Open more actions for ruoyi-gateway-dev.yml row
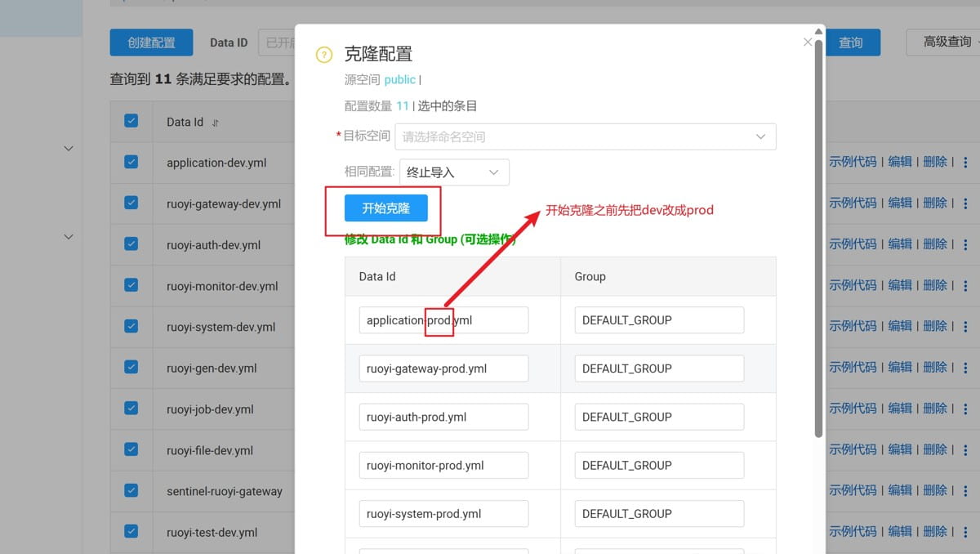980x554 pixels. pyautogui.click(x=966, y=203)
